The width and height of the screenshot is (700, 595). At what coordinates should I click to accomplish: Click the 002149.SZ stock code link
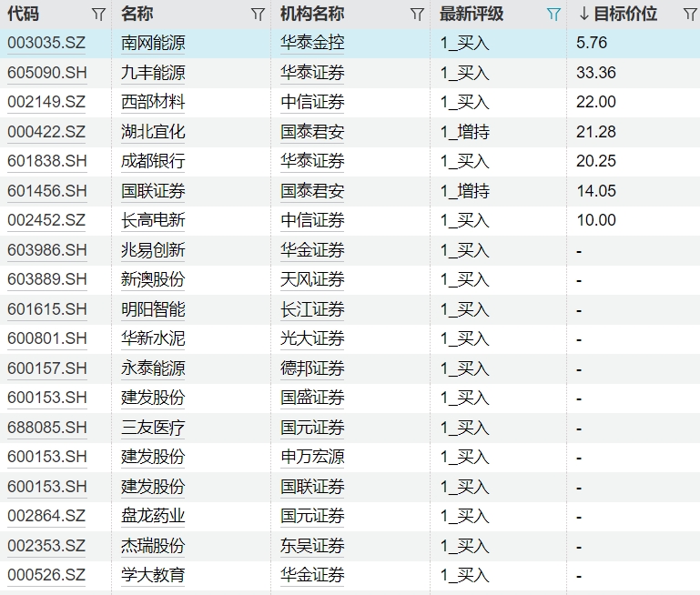(46, 102)
